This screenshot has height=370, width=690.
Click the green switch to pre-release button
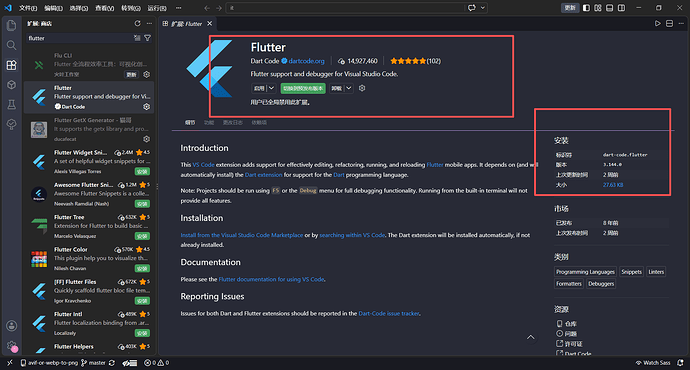pyautogui.click(x=303, y=88)
